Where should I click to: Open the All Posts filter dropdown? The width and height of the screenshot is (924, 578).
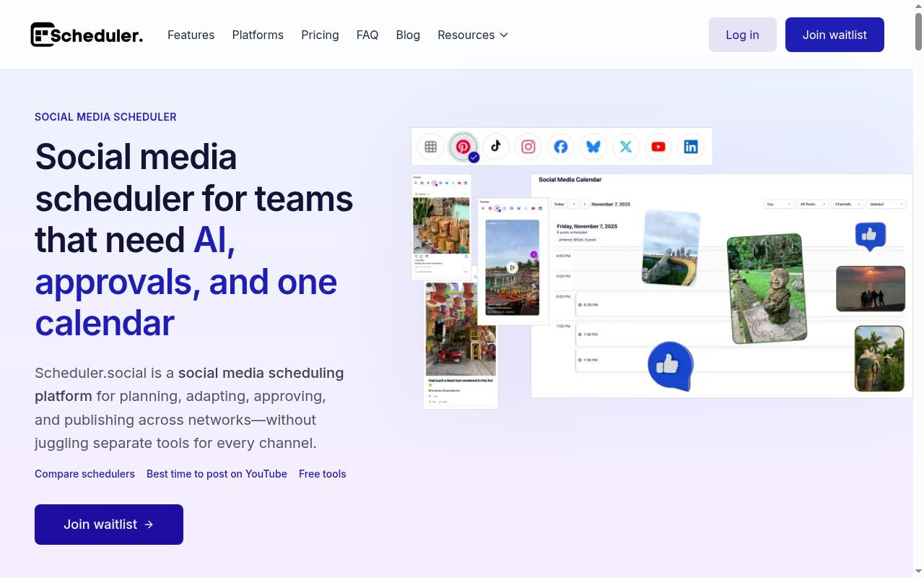[x=812, y=204]
